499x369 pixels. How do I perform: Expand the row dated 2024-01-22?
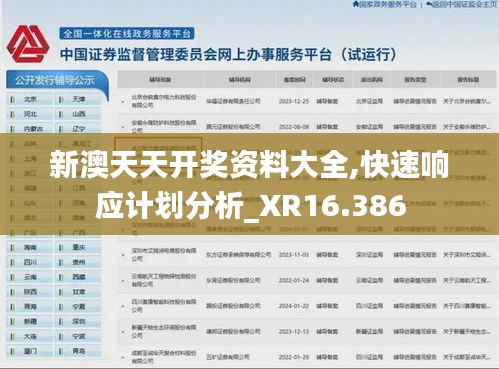[x=123, y=306]
